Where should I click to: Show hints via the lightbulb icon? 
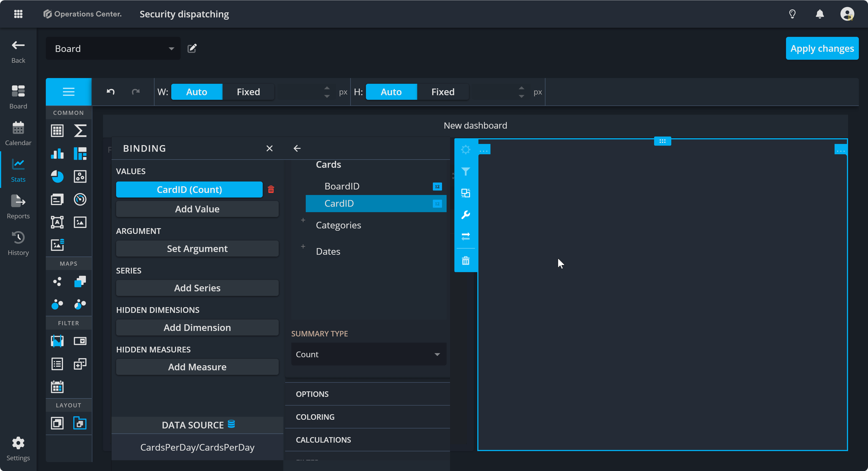pyautogui.click(x=792, y=14)
